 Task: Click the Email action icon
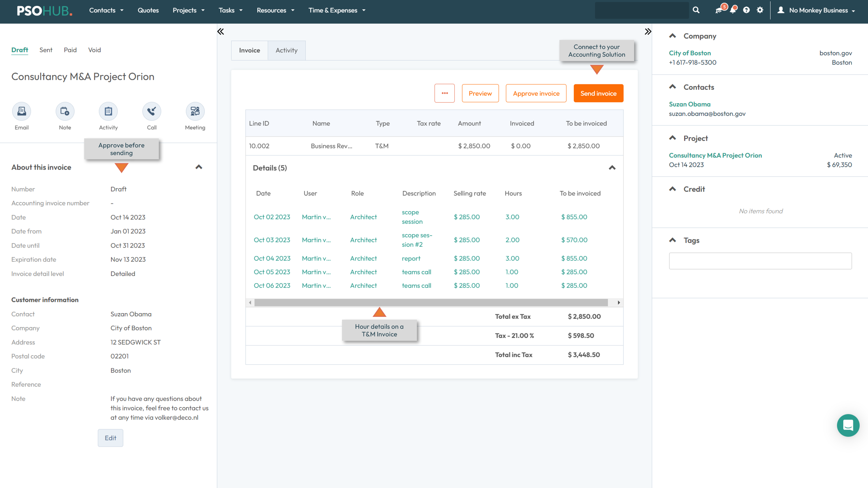tap(22, 111)
